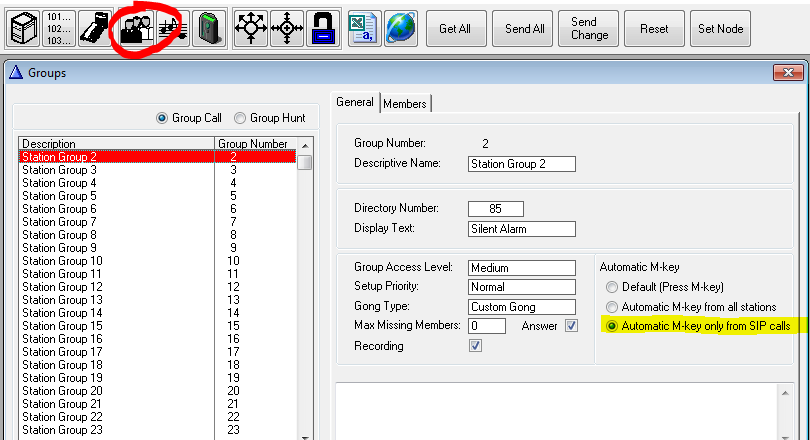810x440 pixels.
Task: Select Station Group 15 row
Action: (158, 326)
